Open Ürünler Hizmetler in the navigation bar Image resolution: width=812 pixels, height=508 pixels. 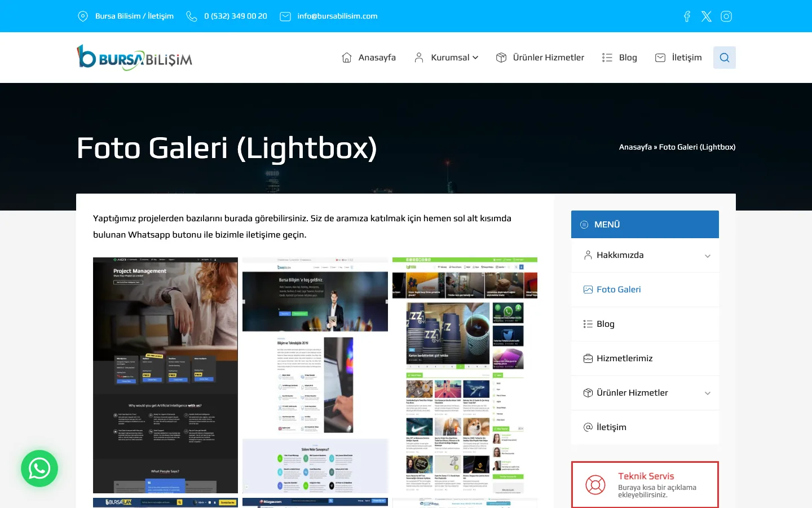point(549,58)
